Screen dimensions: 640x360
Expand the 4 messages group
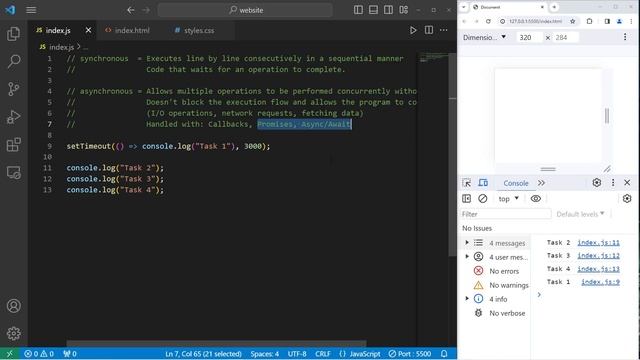pyautogui.click(x=467, y=243)
